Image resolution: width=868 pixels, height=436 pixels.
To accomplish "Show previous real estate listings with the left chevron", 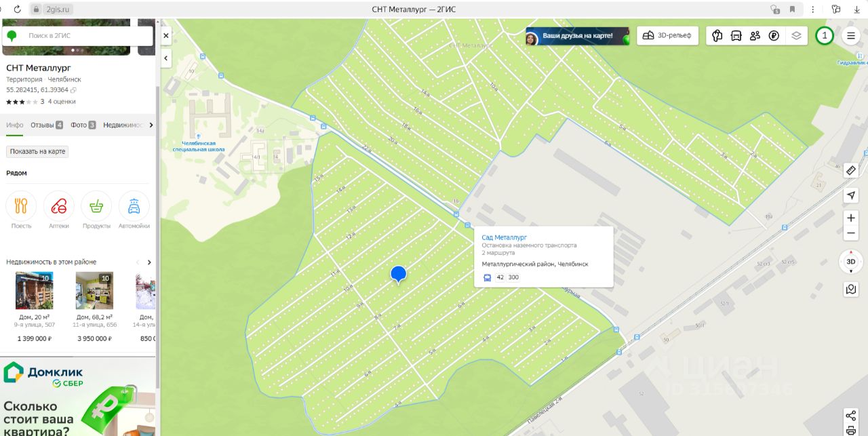I will pyautogui.click(x=138, y=262).
